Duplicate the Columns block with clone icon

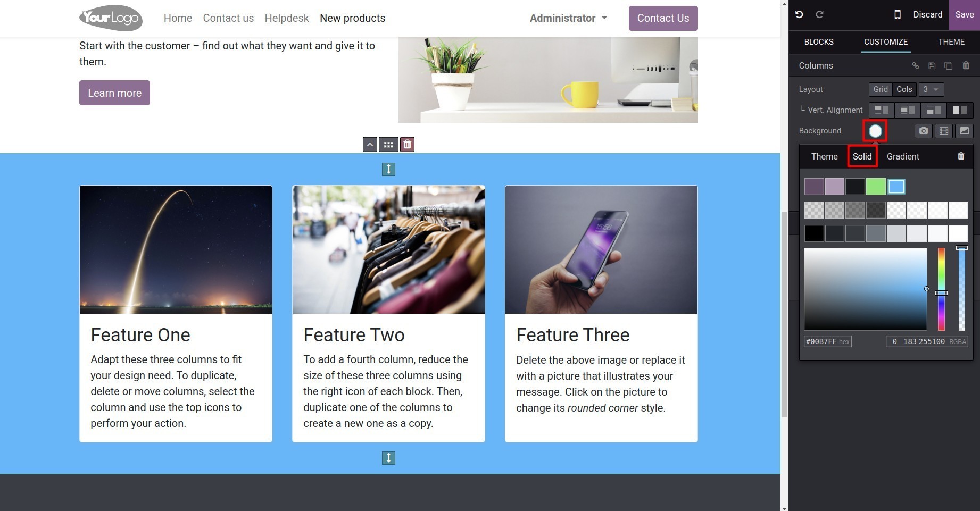coord(948,65)
